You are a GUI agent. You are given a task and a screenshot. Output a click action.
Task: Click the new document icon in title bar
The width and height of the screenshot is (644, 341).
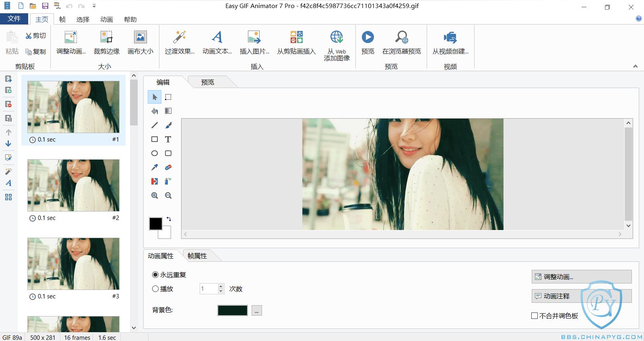(x=21, y=6)
